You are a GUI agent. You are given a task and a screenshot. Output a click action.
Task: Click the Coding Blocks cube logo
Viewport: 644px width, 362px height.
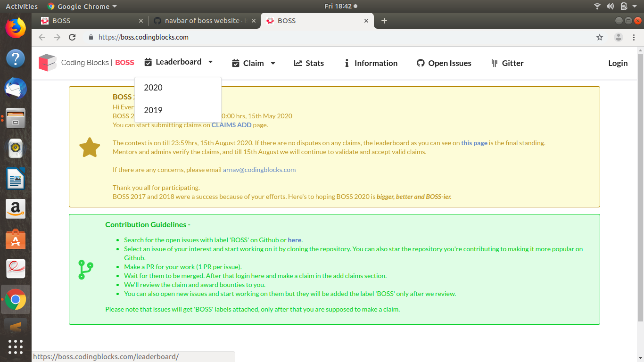coord(47,63)
